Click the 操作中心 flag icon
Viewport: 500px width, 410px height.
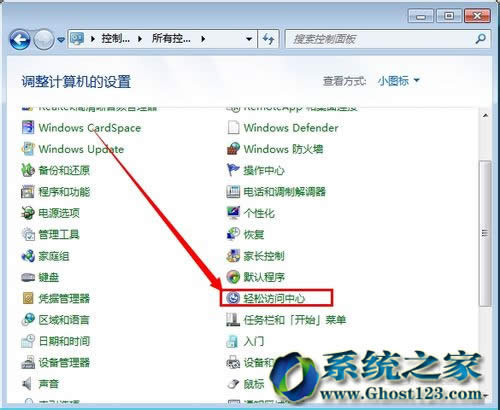pyautogui.click(x=233, y=170)
